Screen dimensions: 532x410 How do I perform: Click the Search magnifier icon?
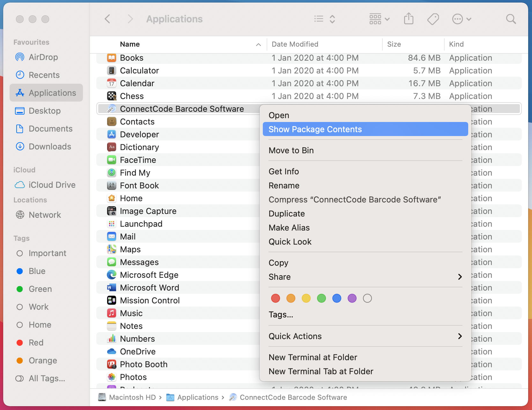tap(511, 19)
